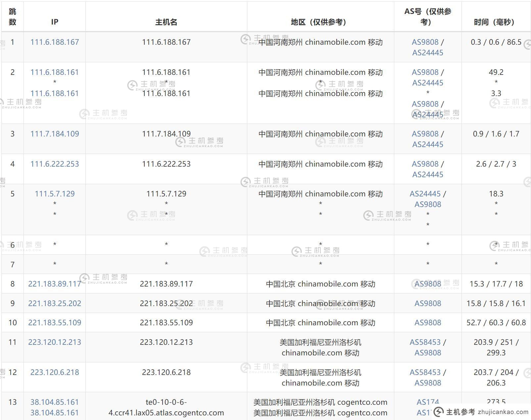Click AS9808 link in hop 9 row
Image resolution: width=531 pixels, height=420 pixels.
pyautogui.click(x=428, y=303)
